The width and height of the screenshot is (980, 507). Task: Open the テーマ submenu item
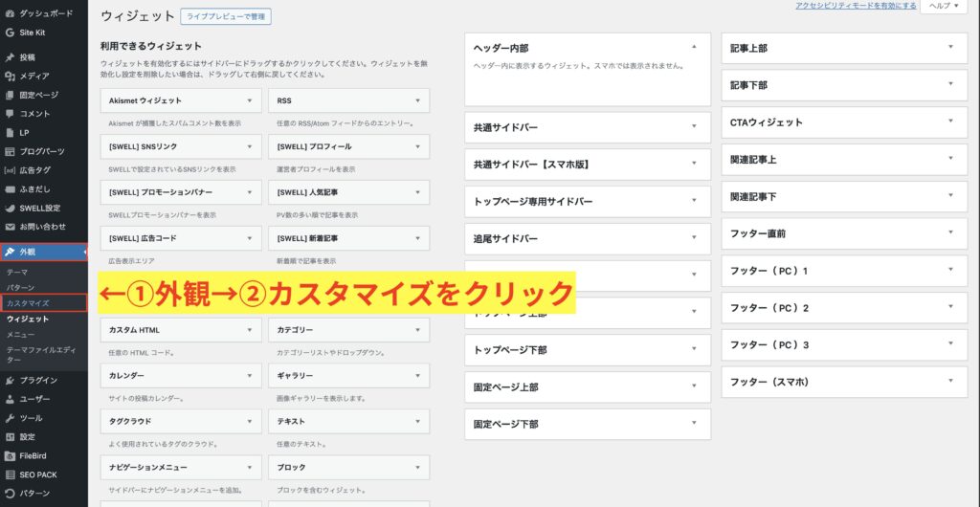(x=17, y=272)
